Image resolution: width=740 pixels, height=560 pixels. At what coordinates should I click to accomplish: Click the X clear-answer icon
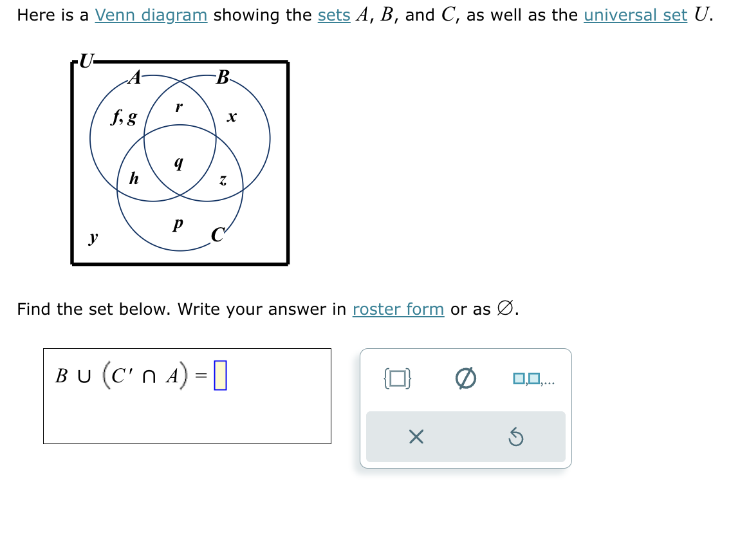[416, 437]
